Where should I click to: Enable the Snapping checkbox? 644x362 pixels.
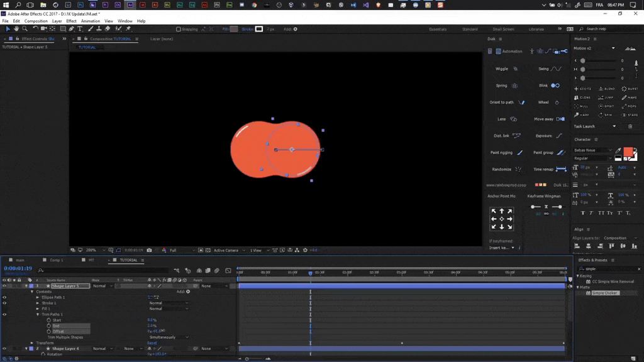coord(179,29)
